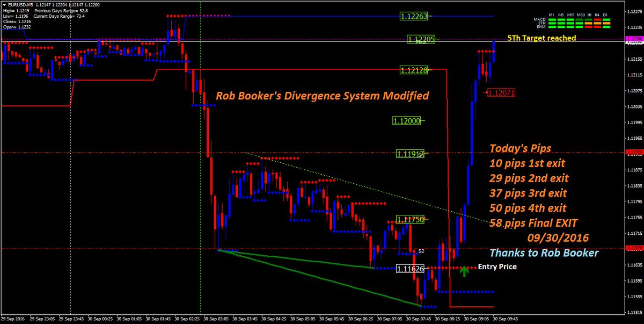Image resolution: width=644 pixels, height=324 pixels.
Task: Select MACD signal cell for H4
Action: click(x=597, y=20)
